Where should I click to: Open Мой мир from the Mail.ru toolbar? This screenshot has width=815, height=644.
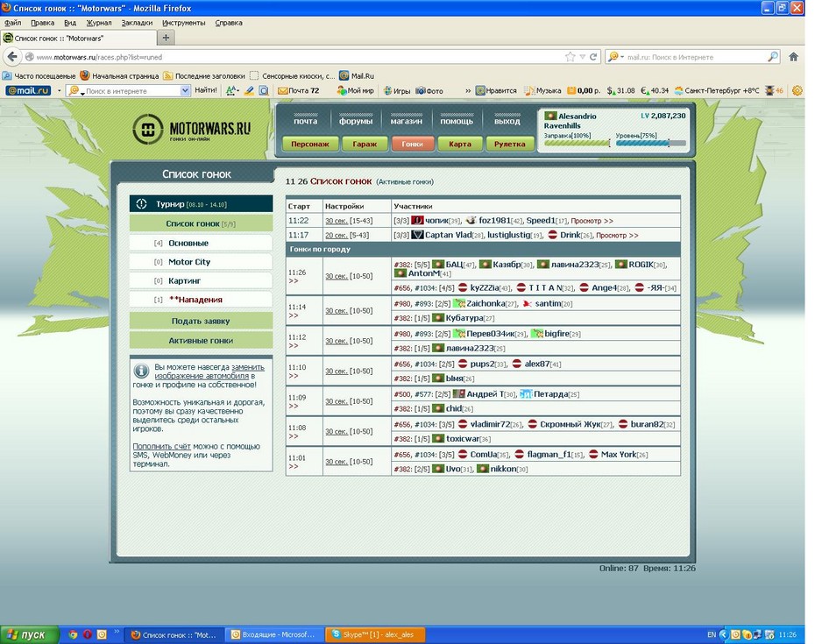(356, 90)
